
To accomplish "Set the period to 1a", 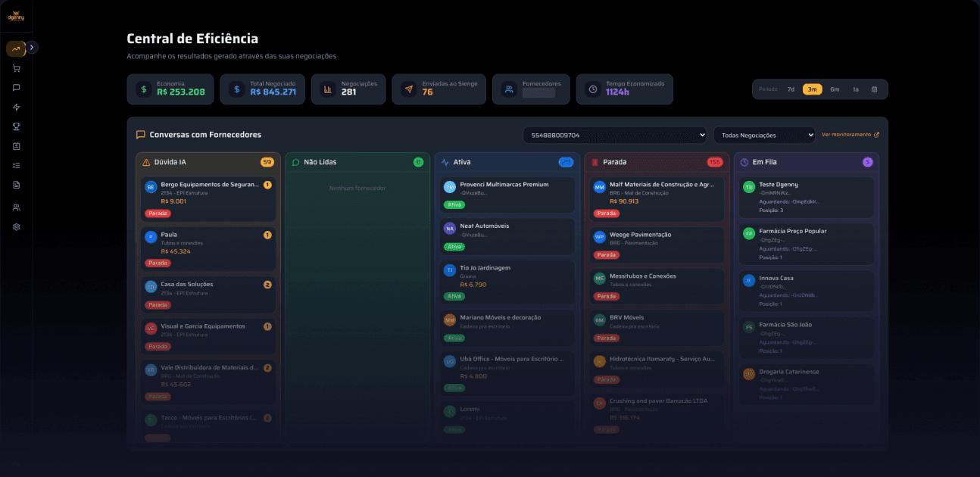I will [856, 89].
